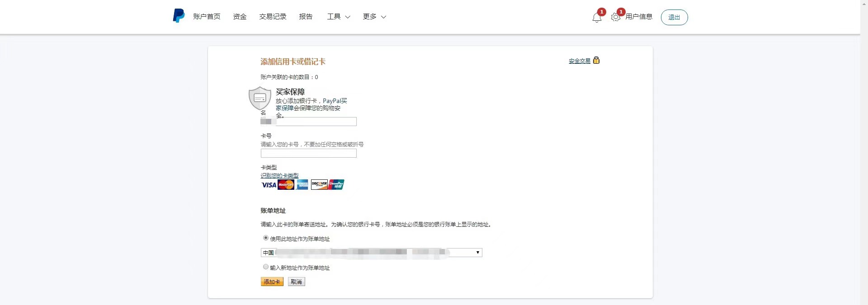Viewport: 868px width, 305px height.
Task: Select the MasterCard logo
Action: pos(286,185)
